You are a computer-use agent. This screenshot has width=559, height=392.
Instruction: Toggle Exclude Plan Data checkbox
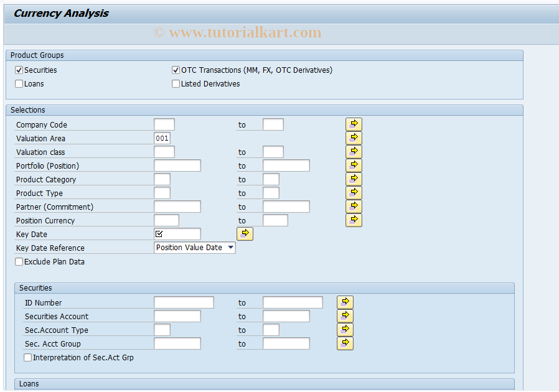(19, 261)
